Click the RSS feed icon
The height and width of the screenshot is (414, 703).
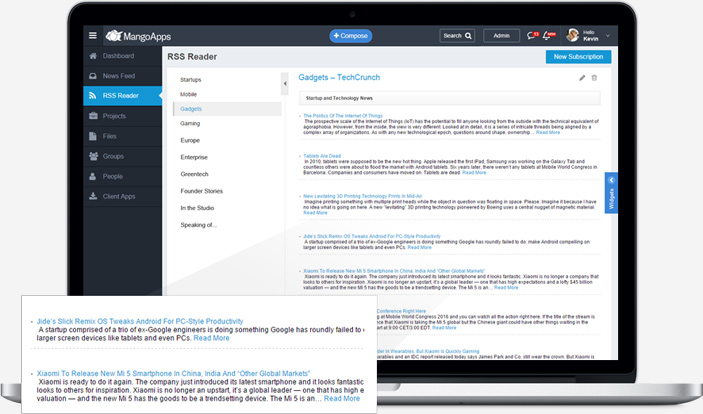point(93,96)
